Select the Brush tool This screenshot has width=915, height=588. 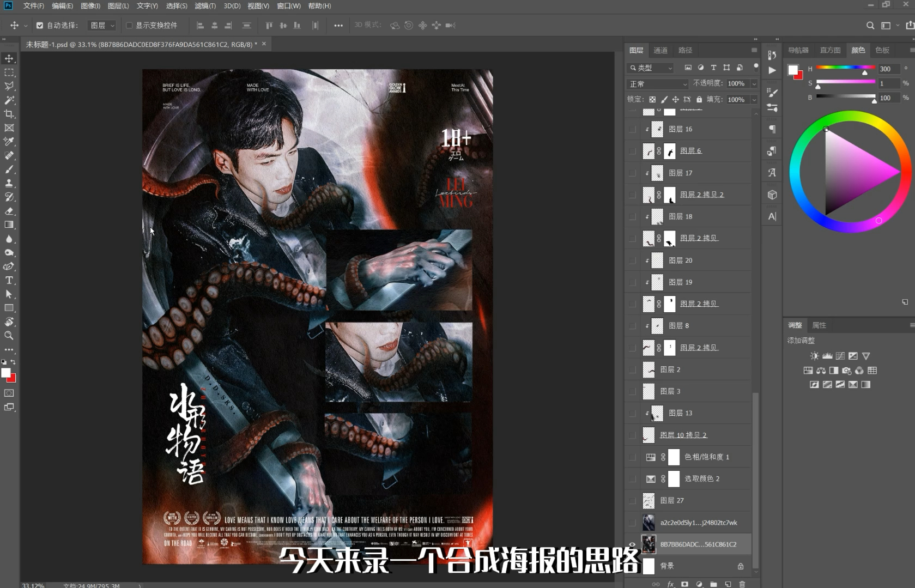pyautogui.click(x=9, y=169)
